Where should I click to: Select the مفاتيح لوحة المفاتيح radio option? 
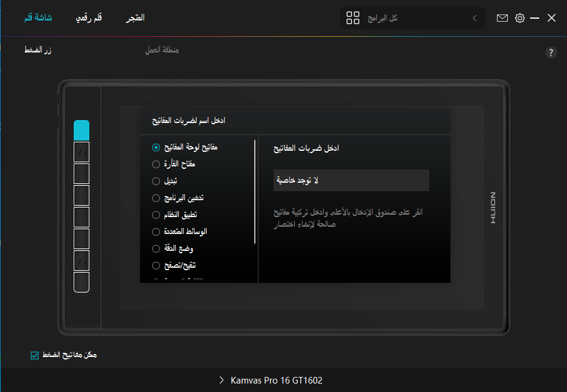click(x=156, y=147)
